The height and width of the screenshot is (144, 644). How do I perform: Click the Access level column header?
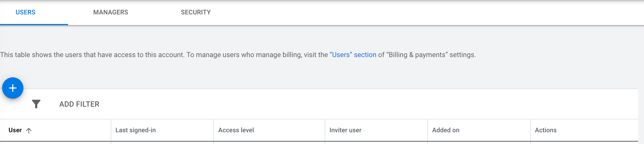click(x=236, y=130)
